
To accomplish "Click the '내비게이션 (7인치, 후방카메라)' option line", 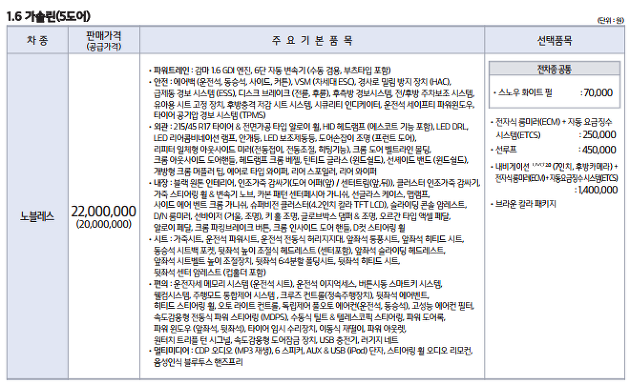I will 556,166.
